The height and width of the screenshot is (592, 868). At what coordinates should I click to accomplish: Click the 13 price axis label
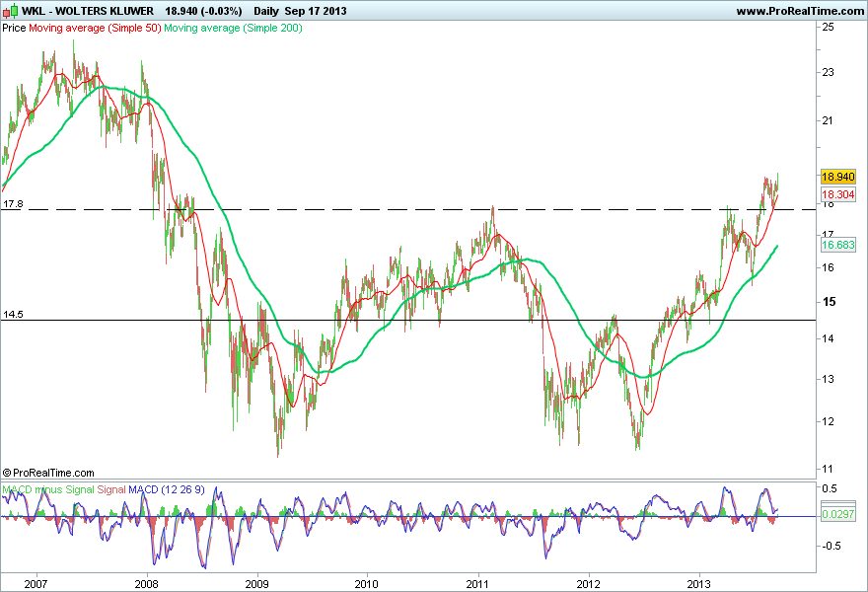[829, 379]
